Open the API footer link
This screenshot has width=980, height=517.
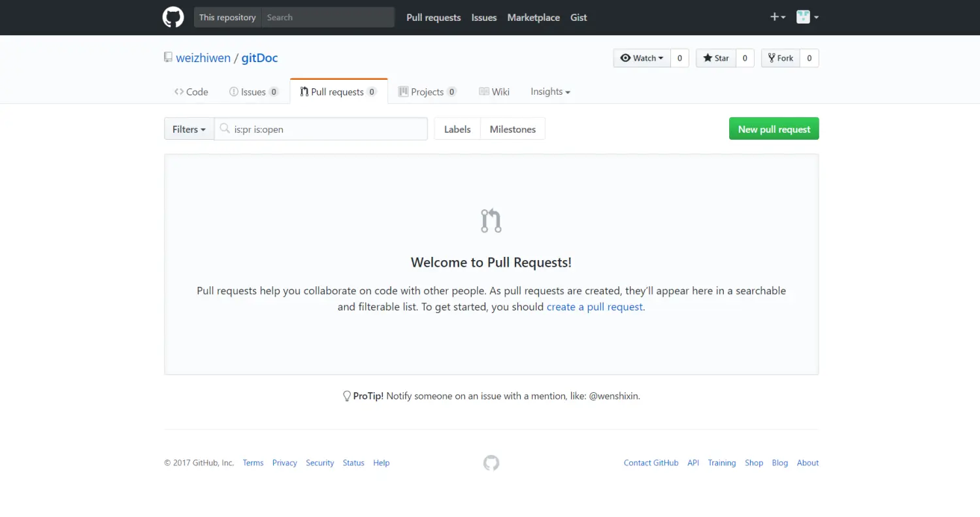[x=693, y=463]
